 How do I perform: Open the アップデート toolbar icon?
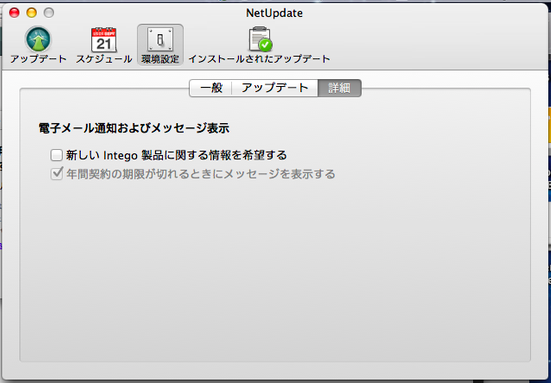[x=38, y=39]
